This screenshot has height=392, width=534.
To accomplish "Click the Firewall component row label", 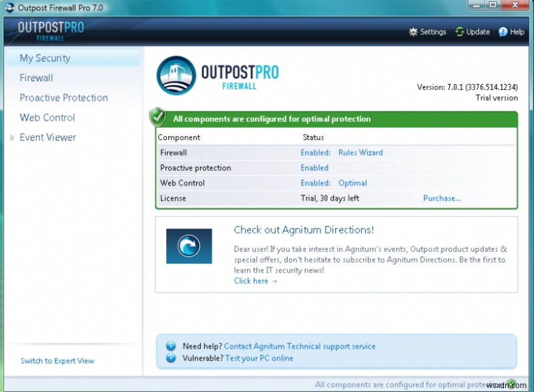I will pos(174,153).
